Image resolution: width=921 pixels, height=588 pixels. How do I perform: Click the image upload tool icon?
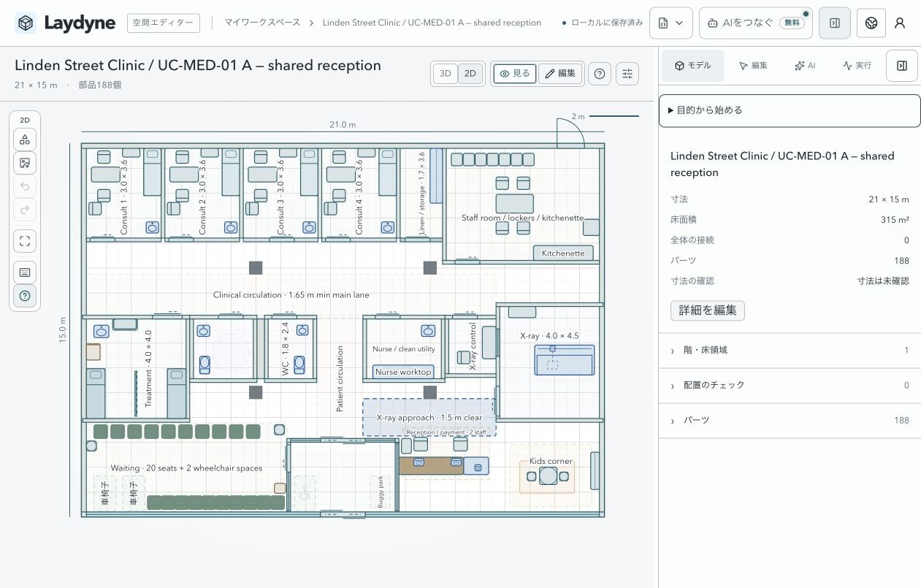click(25, 163)
